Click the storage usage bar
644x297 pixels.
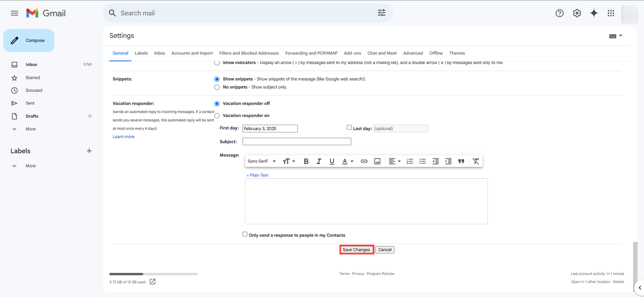click(153, 274)
